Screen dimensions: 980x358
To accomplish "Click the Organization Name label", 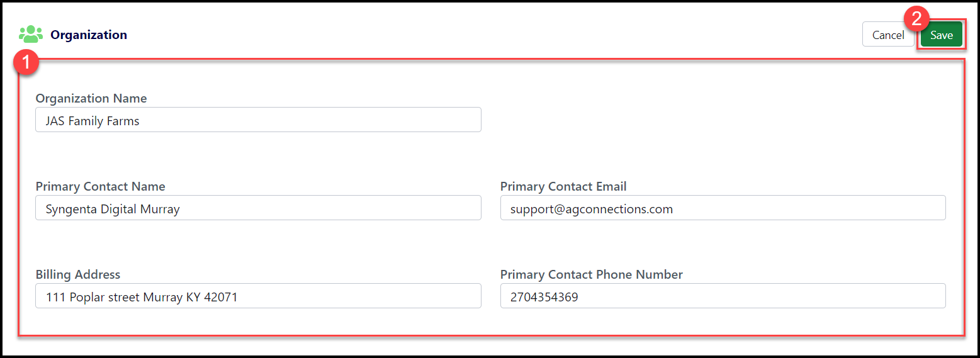I will 91,98.
